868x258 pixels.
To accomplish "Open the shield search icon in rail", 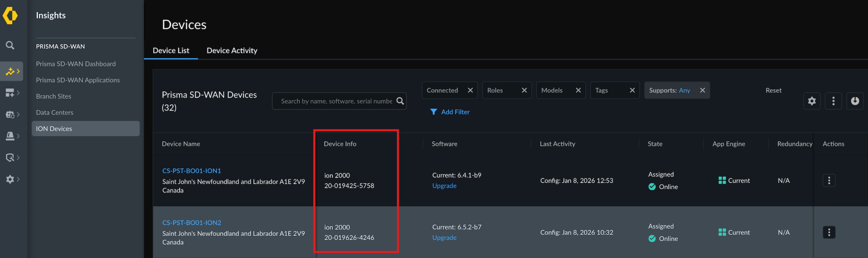I will (x=10, y=158).
